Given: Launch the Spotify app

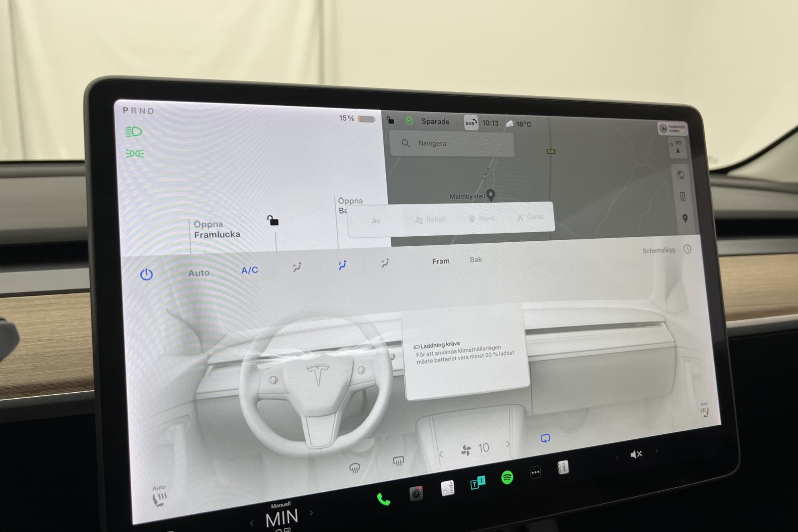Looking at the screenshot, I should [x=507, y=477].
